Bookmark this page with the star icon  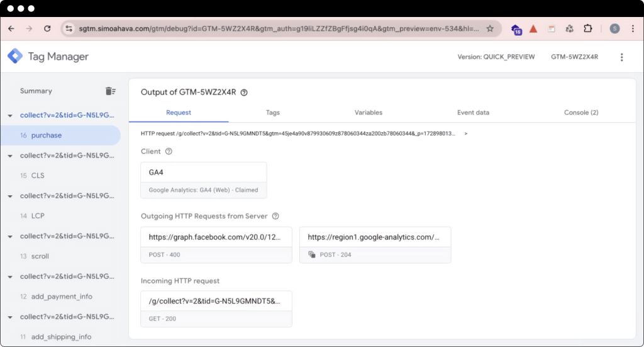[490, 28]
